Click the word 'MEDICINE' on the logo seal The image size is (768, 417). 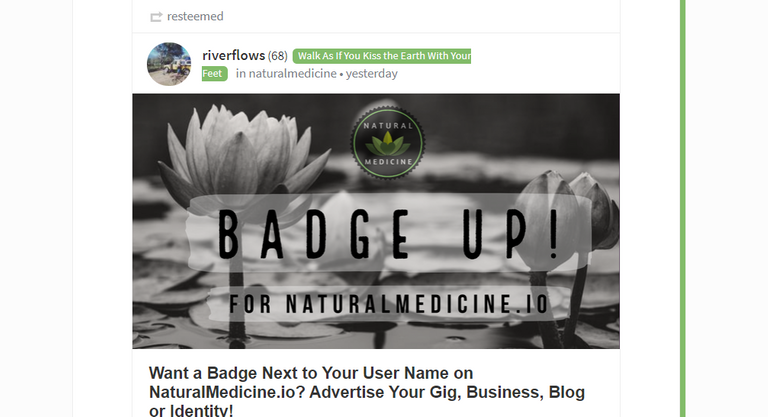click(x=388, y=162)
